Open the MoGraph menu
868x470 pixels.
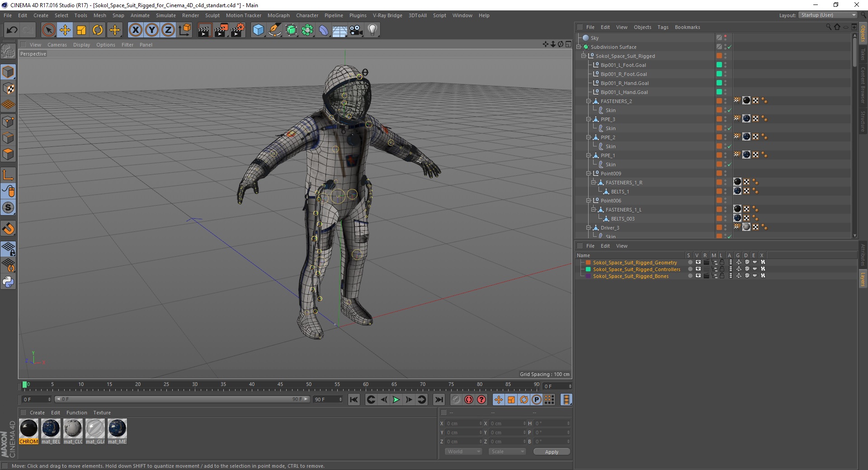278,15
